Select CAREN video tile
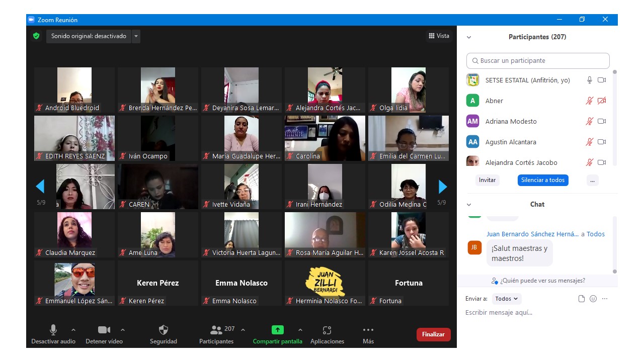Viewport: 644px width, 362px height. click(x=158, y=187)
